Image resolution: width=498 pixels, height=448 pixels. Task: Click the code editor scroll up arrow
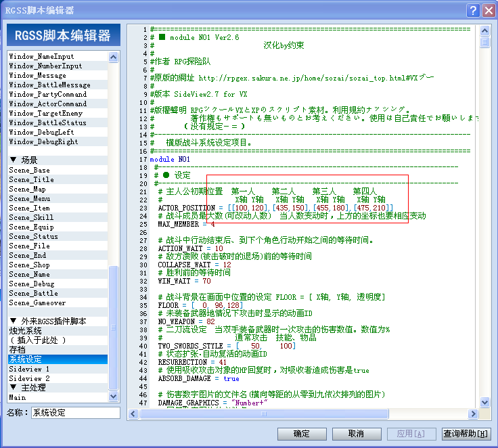[484, 31]
